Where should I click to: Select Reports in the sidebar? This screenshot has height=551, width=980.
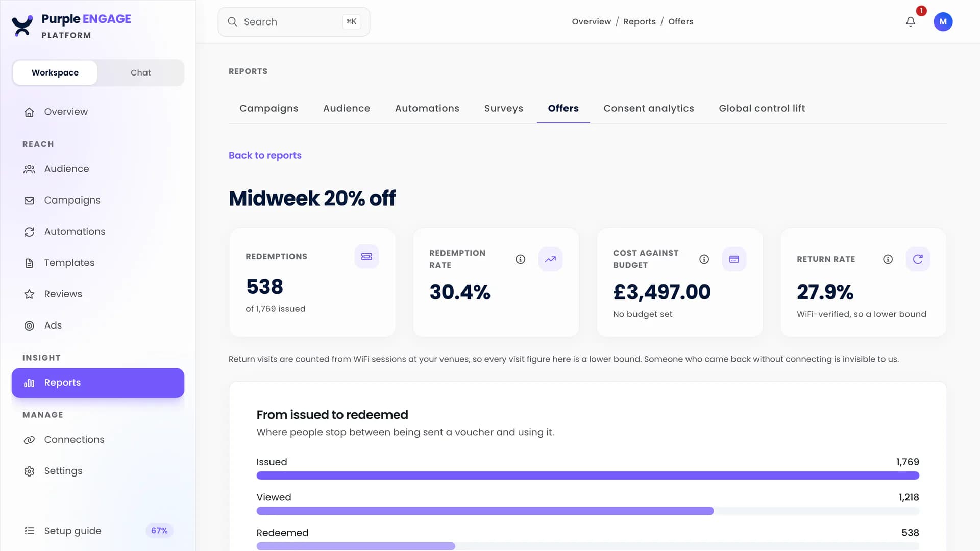(98, 383)
